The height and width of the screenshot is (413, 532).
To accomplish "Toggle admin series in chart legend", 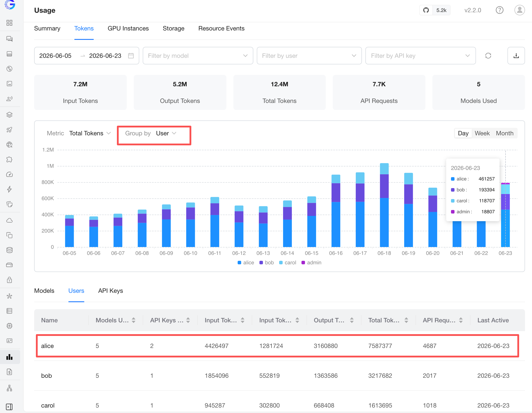I will point(311,263).
